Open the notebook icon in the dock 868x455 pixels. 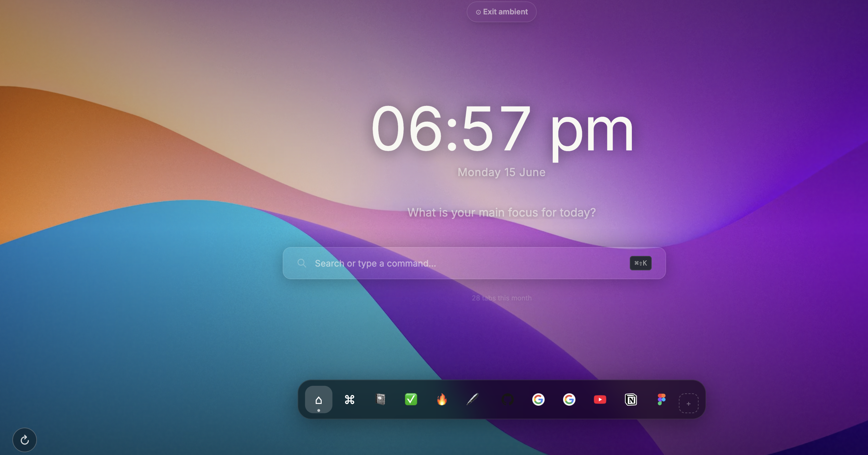pyautogui.click(x=380, y=399)
